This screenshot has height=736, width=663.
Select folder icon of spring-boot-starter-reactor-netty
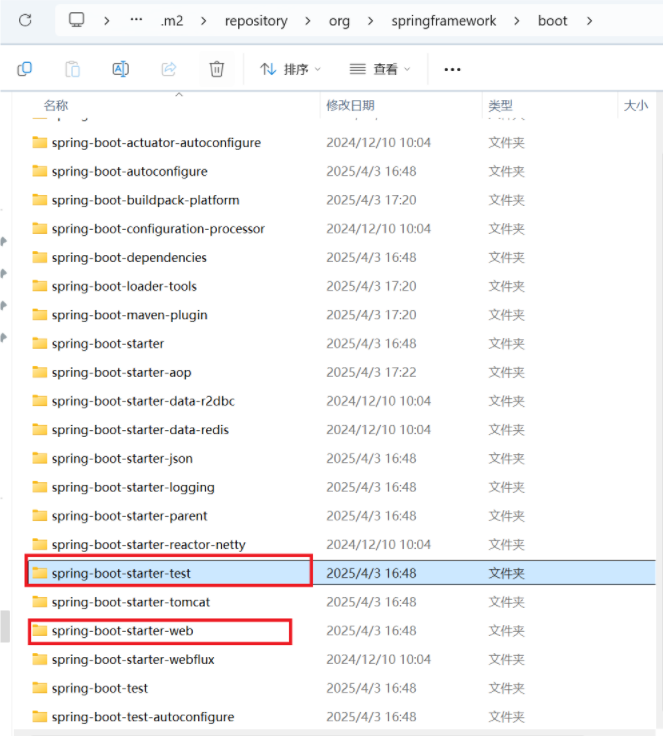coord(39,544)
